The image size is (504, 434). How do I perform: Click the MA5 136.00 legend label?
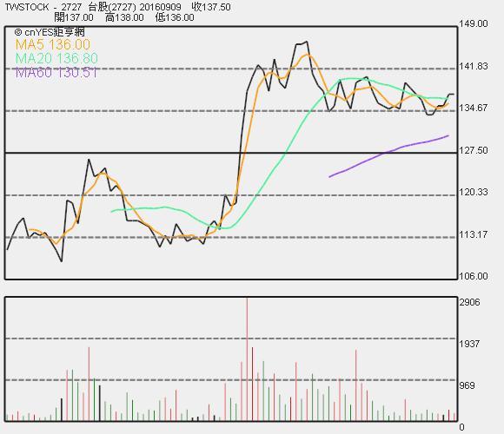point(53,44)
